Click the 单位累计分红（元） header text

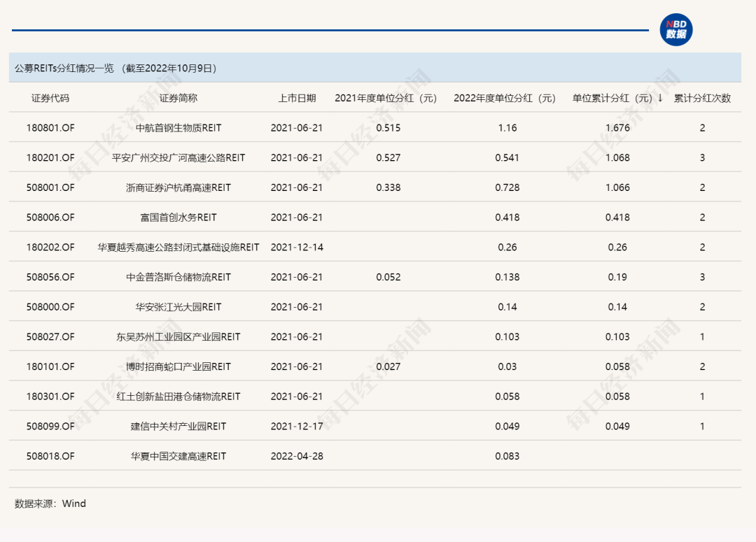click(612, 99)
